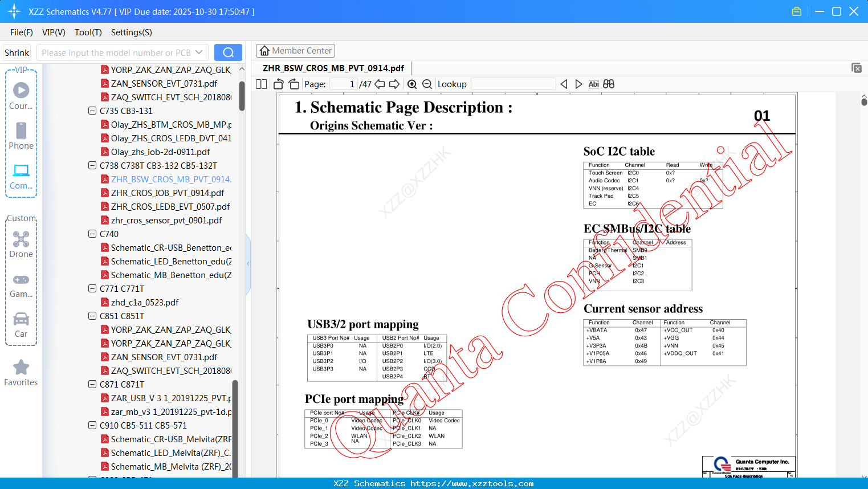Click the binoculars search icon

coord(609,84)
